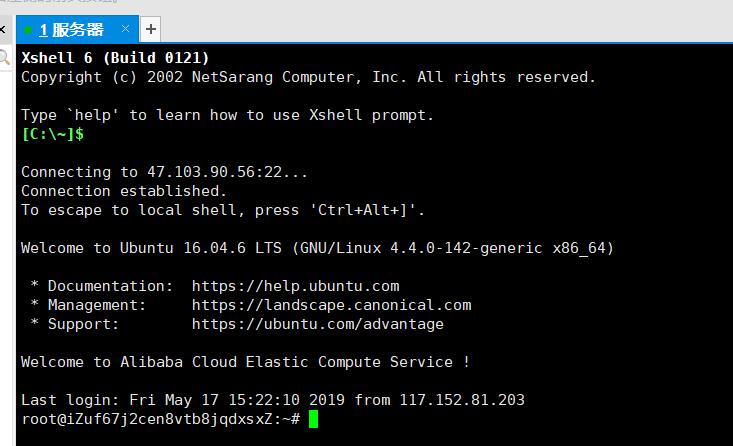Image resolution: width=733 pixels, height=446 pixels.
Task: Click the NetSarang copyright line
Action: pos(308,77)
